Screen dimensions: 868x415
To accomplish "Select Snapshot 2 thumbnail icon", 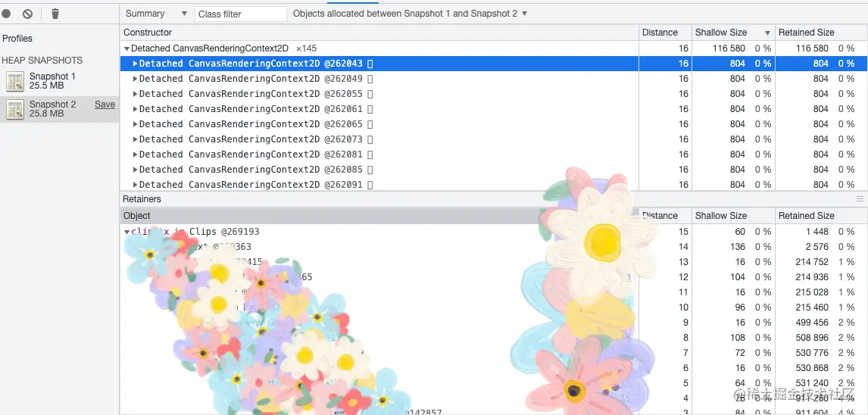I will (15, 109).
